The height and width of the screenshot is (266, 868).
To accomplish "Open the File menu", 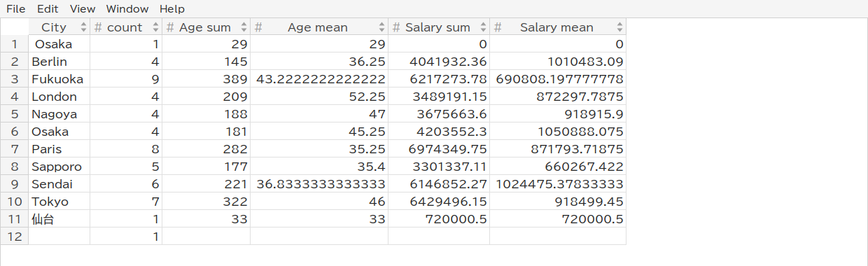I will 15,9.
